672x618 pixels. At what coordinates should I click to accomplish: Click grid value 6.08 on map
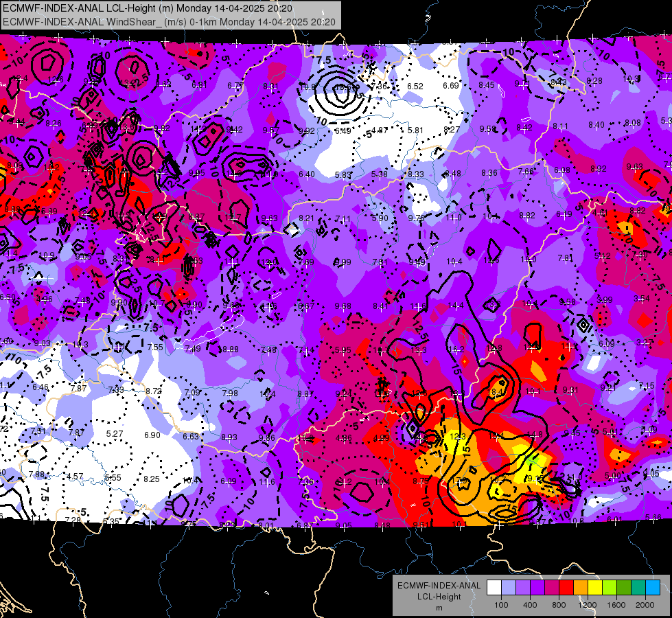562,170
